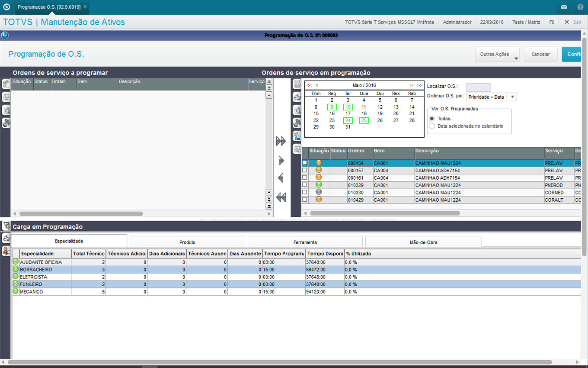The width and height of the screenshot is (588, 368).
Task: Click the double right arrow move-all icon
Action: point(281,141)
